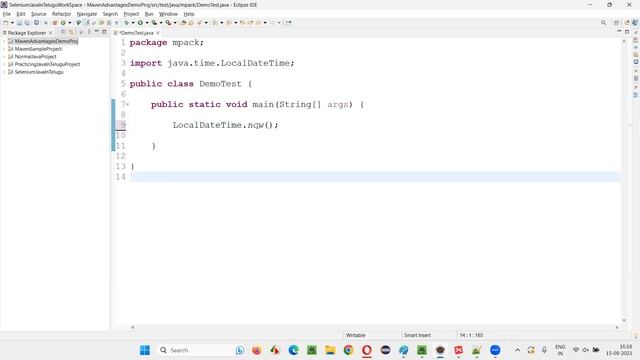Minimize the Package Explorer panel
The height and width of the screenshot is (360, 640).
[x=97, y=31]
